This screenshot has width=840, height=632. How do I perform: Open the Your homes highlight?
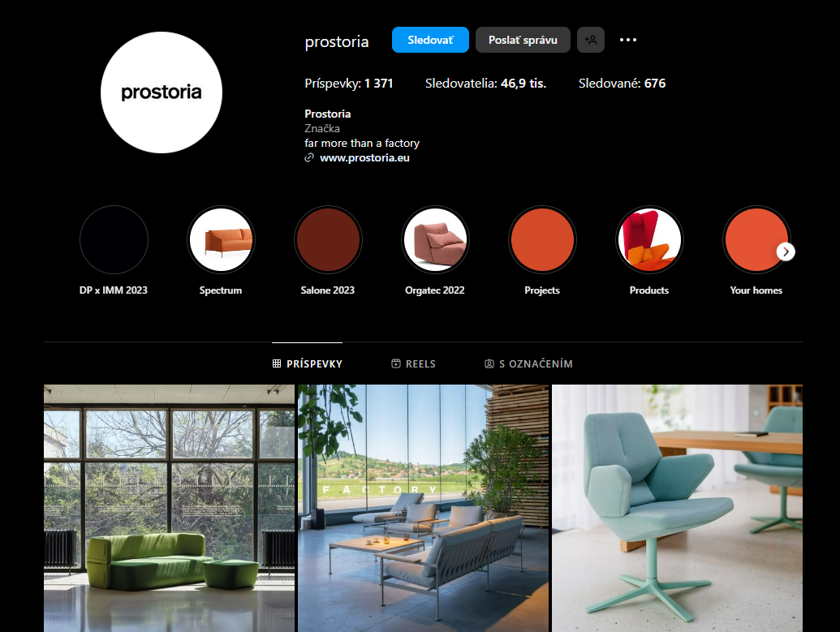(756, 239)
